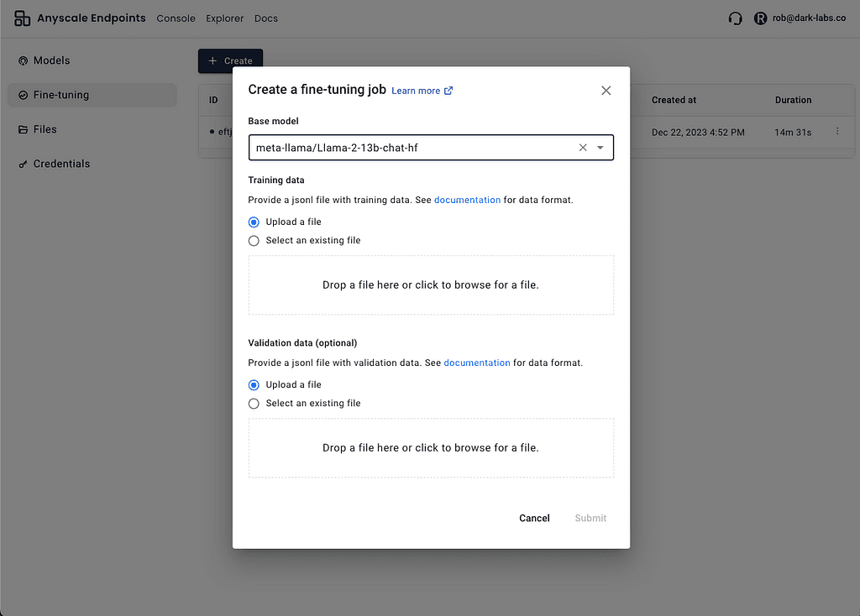Open the validation data documentation link
The height and width of the screenshot is (616, 860).
(x=477, y=363)
